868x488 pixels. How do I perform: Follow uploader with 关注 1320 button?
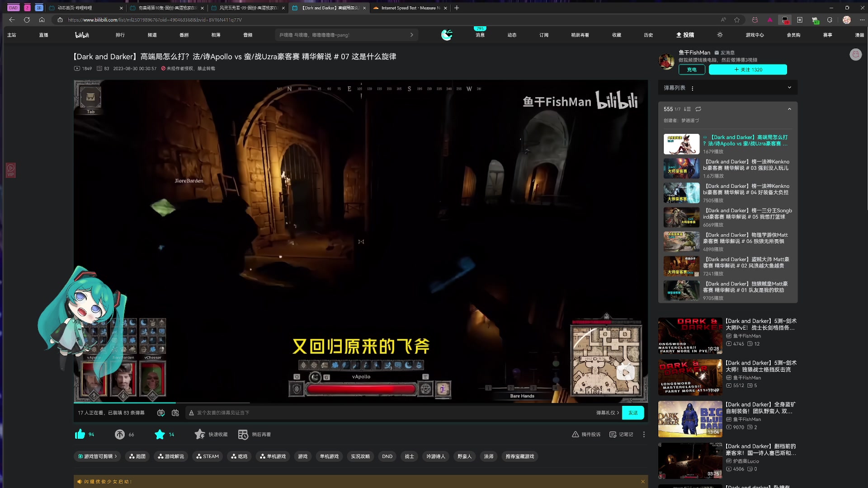[x=748, y=70]
